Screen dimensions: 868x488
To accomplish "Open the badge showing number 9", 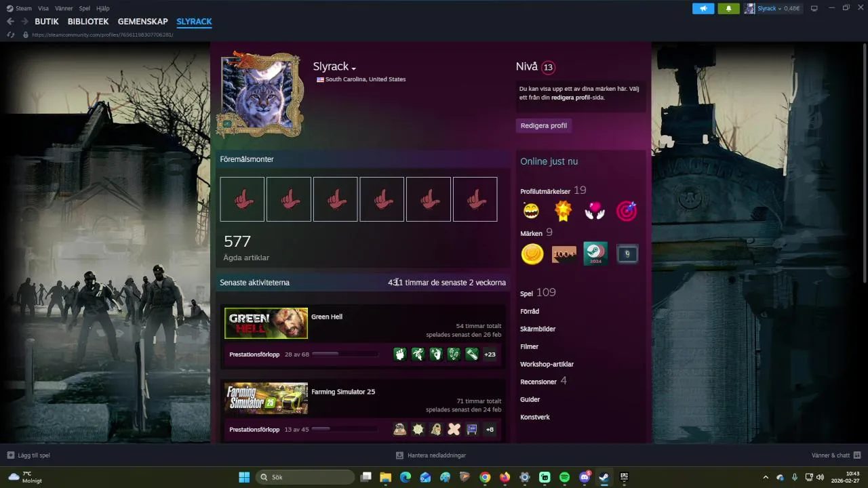I will [x=627, y=254].
